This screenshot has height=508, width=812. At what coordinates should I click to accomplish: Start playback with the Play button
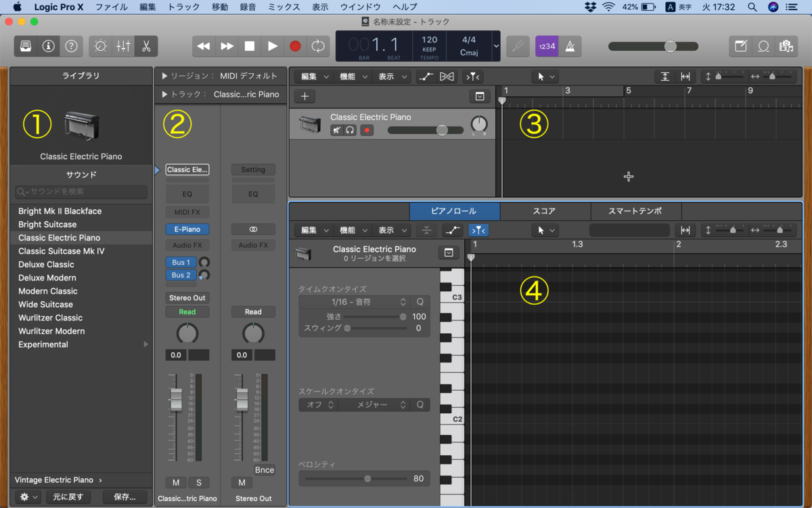[x=272, y=46]
